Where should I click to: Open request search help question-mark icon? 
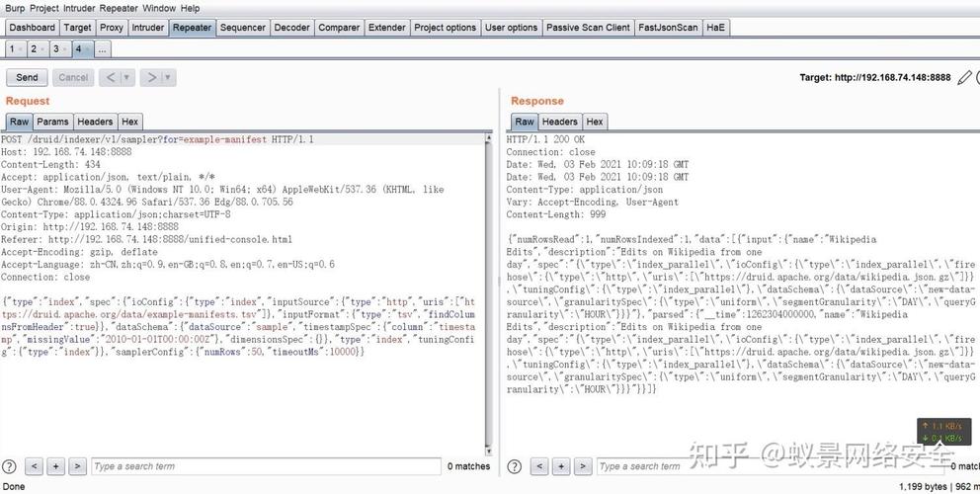9,466
